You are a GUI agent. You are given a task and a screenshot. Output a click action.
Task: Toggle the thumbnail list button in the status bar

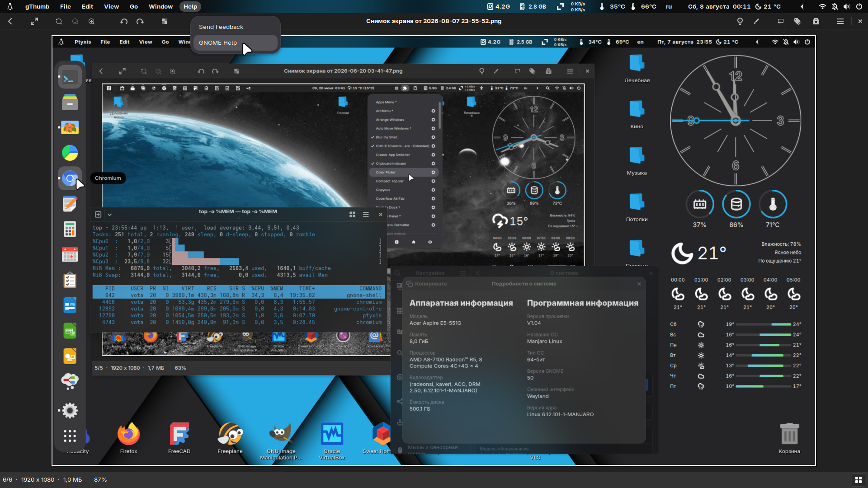coord(858,480)
